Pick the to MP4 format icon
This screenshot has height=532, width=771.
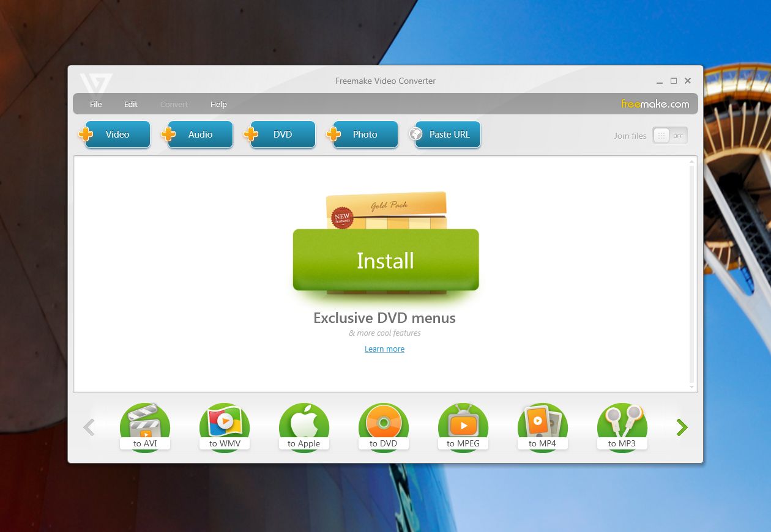pos(543,427)
